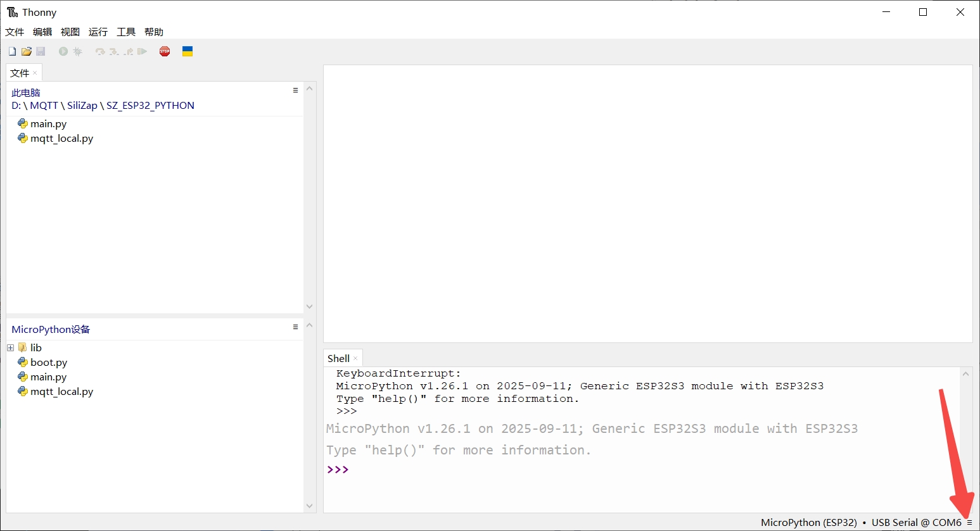Image resolution: width=980 pixels, height=531 pixels.
Task: Open the Files panel hamburger menu icon
Action: pyautogui.click(x=295, y=90)
